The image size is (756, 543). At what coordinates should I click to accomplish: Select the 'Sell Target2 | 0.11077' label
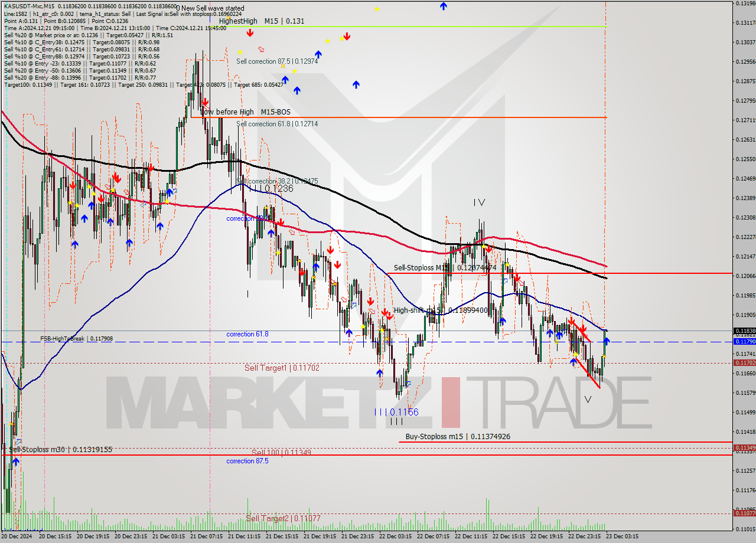pyautogui.click(x=283, y=518)
